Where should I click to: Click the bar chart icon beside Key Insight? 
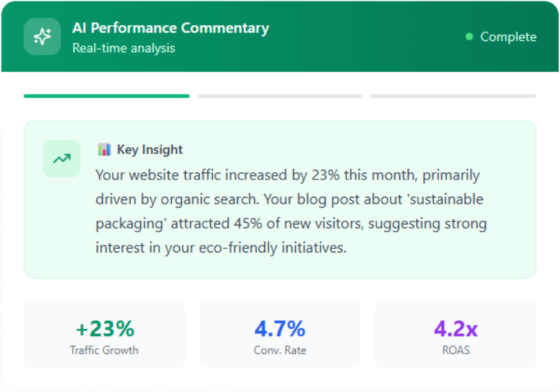(x=104, y=149)
